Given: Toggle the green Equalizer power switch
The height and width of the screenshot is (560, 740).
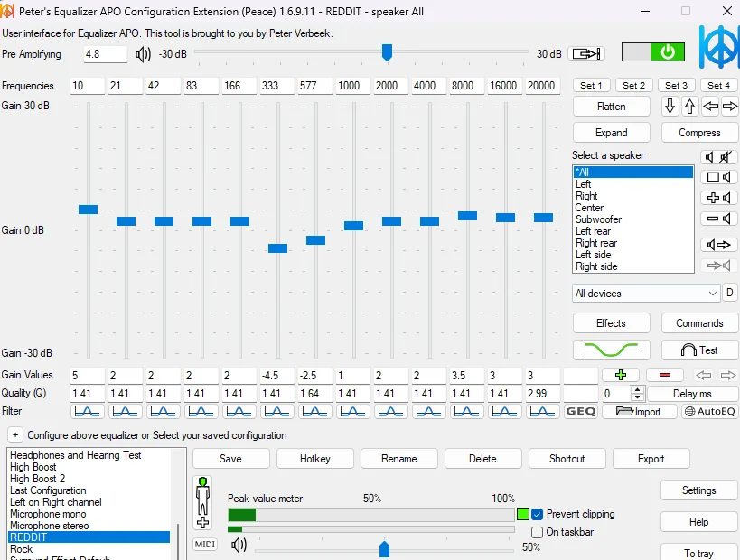Looking at the screenshot, I should tap(653, 51).
